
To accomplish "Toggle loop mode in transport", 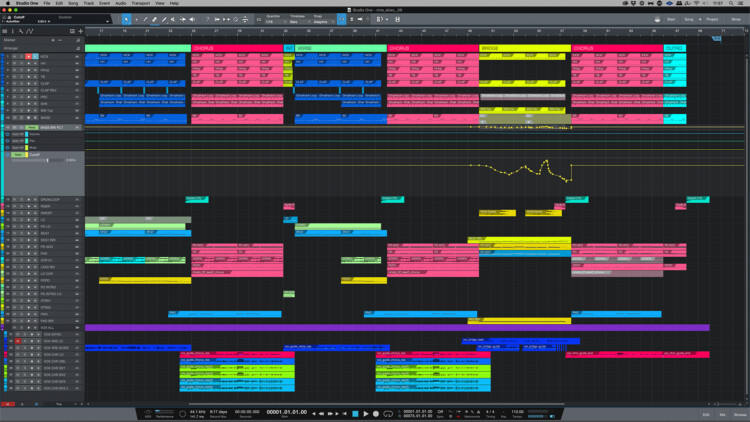I will click(x=388, y=413).
